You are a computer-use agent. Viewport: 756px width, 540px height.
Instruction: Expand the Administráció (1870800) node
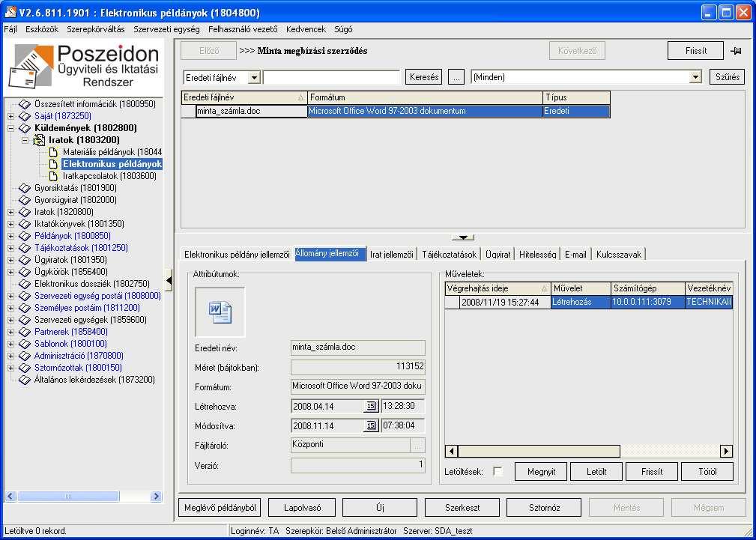10,357
